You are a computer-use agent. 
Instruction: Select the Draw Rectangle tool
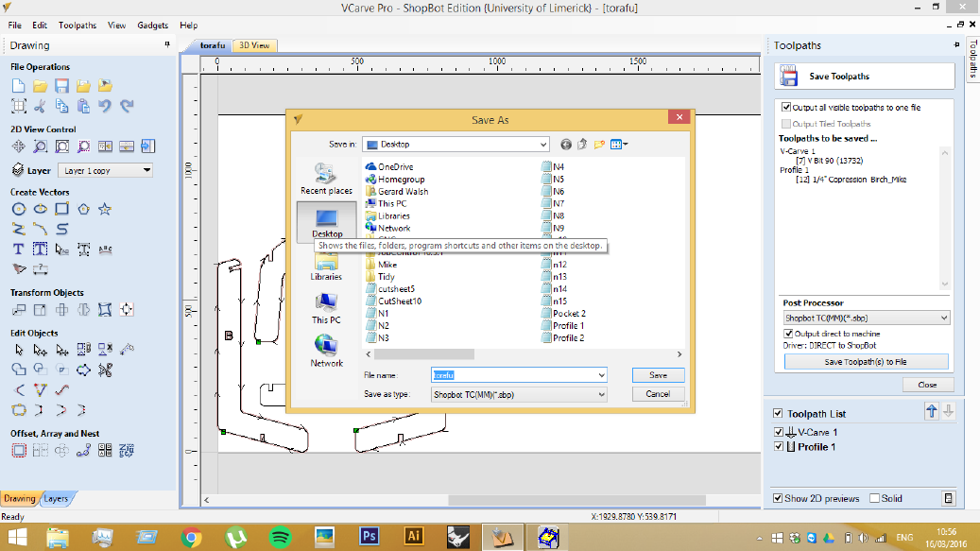point(61,209)
